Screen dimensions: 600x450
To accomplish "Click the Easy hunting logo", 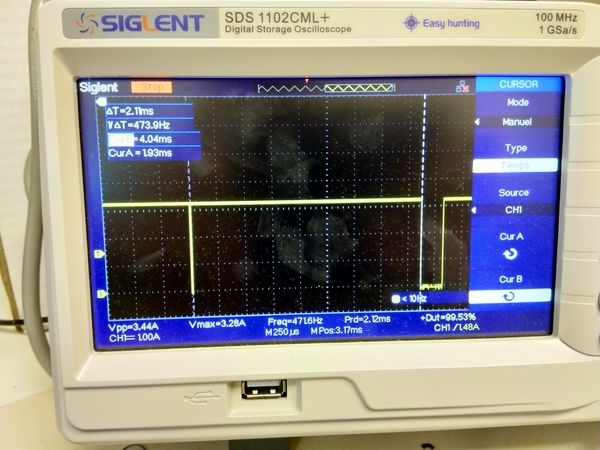I will pos(440,23).
